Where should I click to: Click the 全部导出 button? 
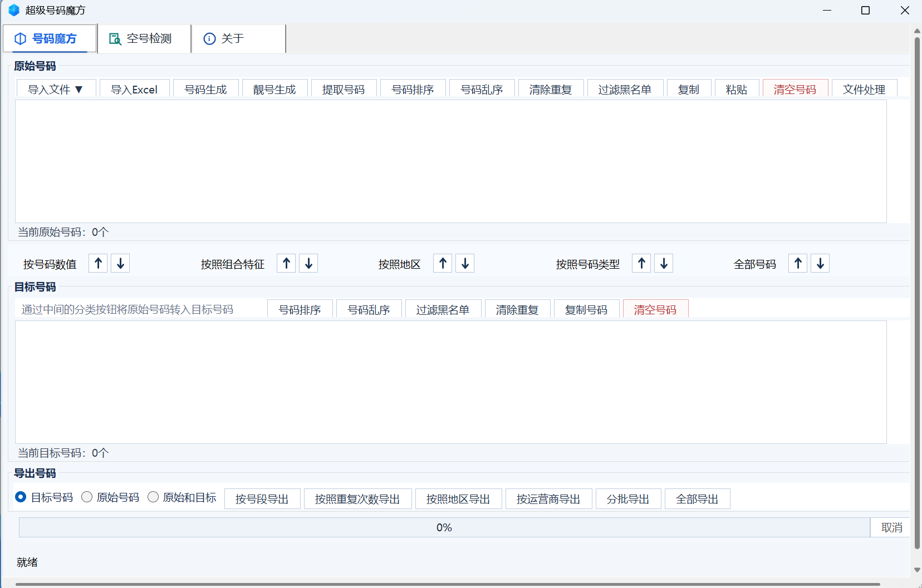[697, 499]
